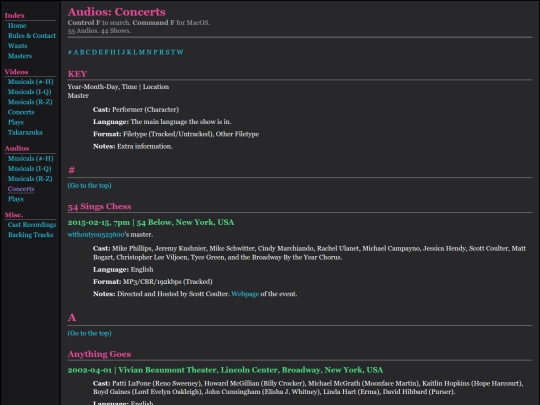
Task: Jump to letter L in index
Action: (x=135, y=52)
